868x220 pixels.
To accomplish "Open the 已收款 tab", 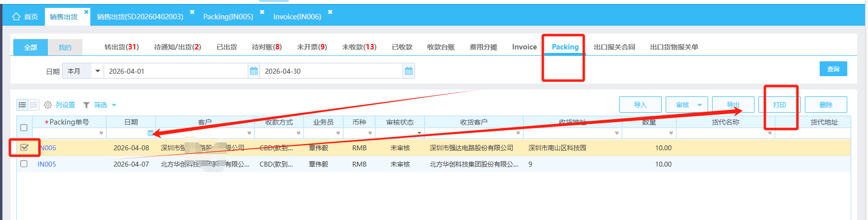I will [402, 47].
